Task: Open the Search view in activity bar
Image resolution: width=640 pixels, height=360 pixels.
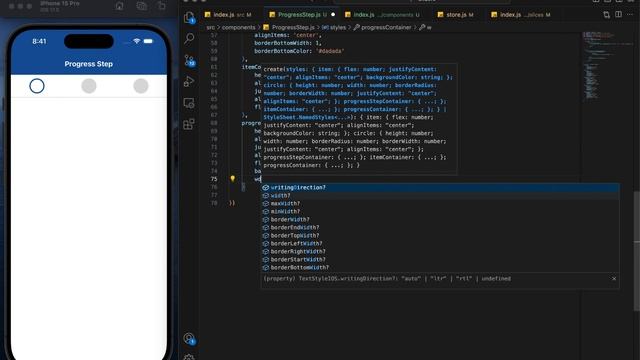Action: (189, 38)
